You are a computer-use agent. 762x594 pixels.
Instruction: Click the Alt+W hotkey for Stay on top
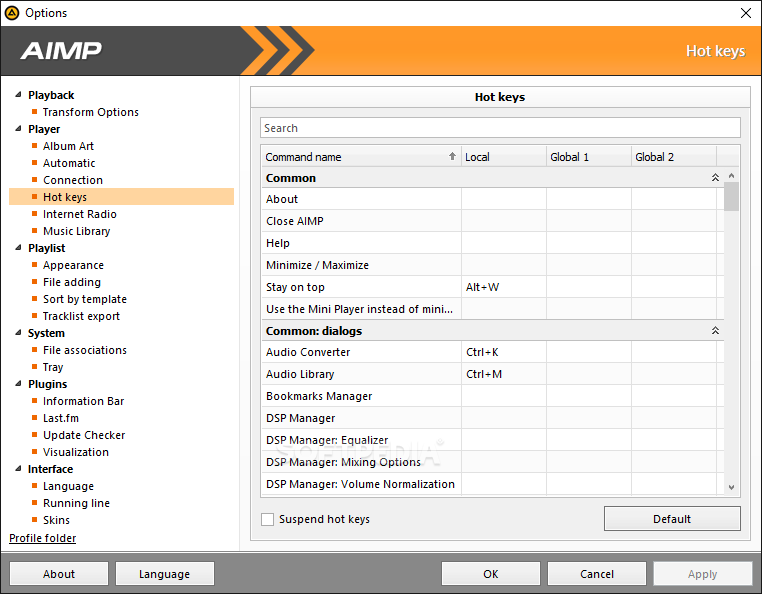click(x=483, y=287)
